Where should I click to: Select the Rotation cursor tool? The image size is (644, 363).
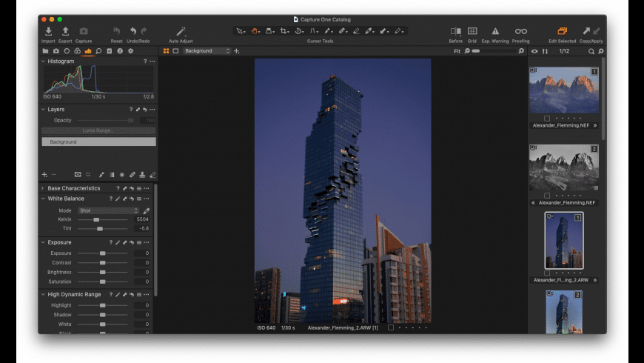click(x=299, y=31)
